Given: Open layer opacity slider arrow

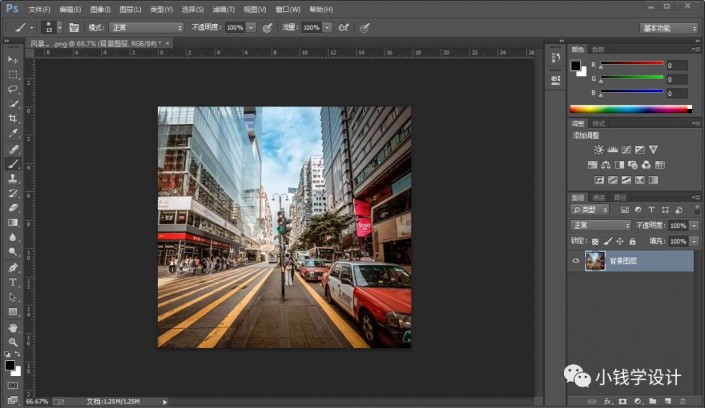Looking at the screenshot, I should pyautogui.click(x=694, y=225).
